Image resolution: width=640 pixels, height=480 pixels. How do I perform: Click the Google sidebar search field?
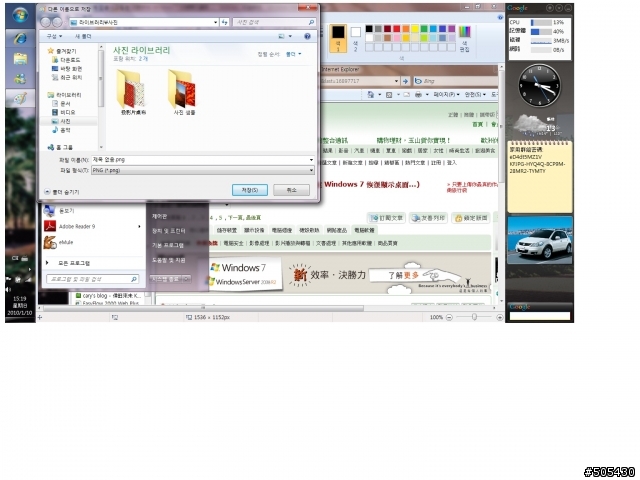(x=540, y=316)
